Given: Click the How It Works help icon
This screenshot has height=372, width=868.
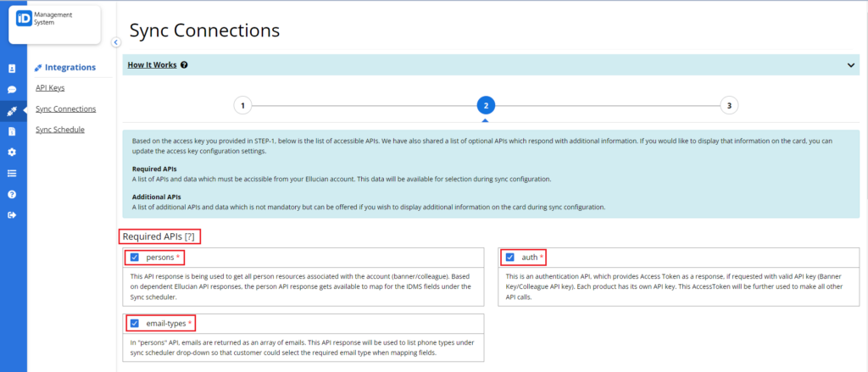Looking at the screenshot, I should [x=184, y=64].
